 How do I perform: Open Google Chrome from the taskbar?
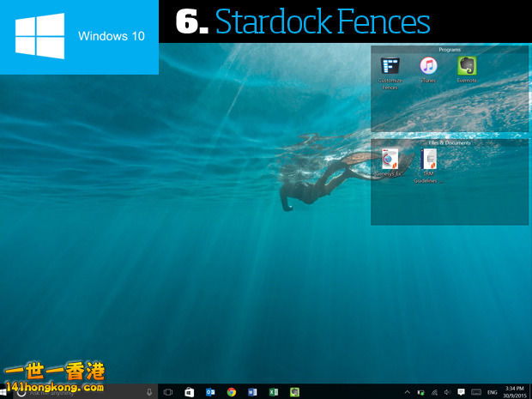(232, 392)
